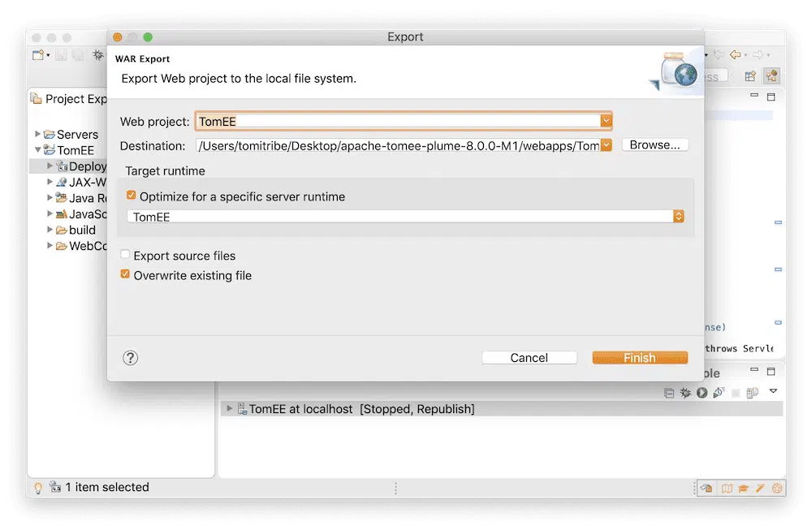
Task: Collapse the TomEE project node
Action: 37,150
